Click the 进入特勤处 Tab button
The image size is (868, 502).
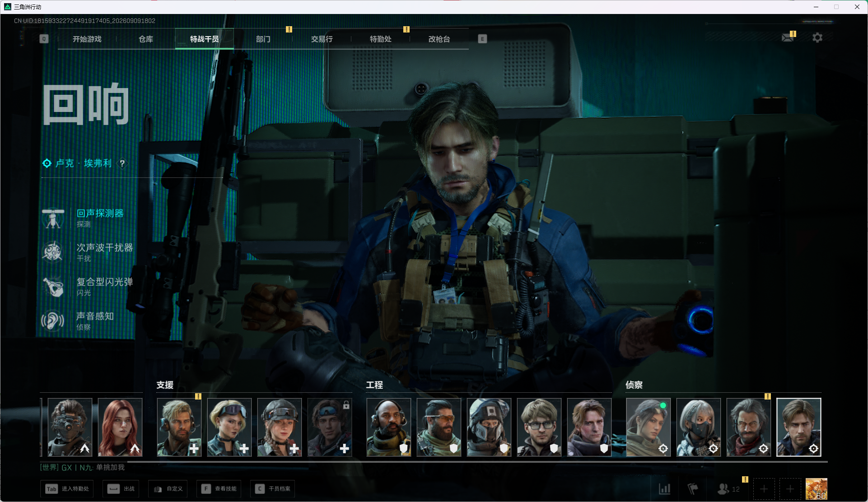[x=67, y=489]
